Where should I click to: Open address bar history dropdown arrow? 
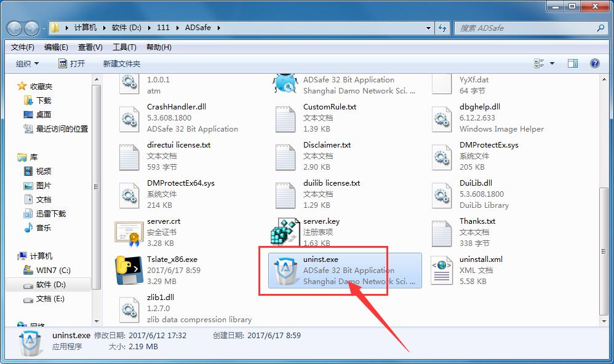[429, 28]
